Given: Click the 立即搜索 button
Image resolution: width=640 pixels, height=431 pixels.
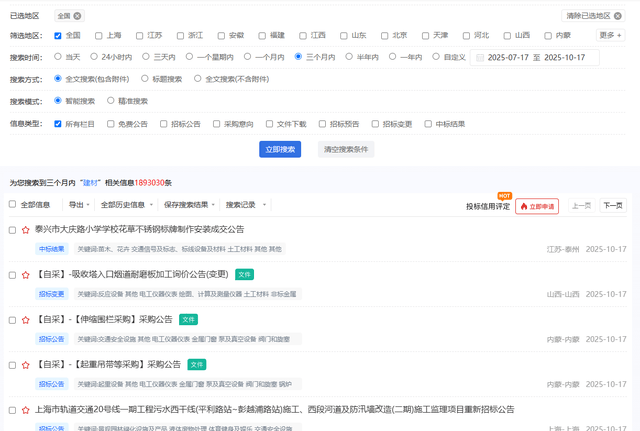Looking at the screenshot, I should click(x=280, y=149).
